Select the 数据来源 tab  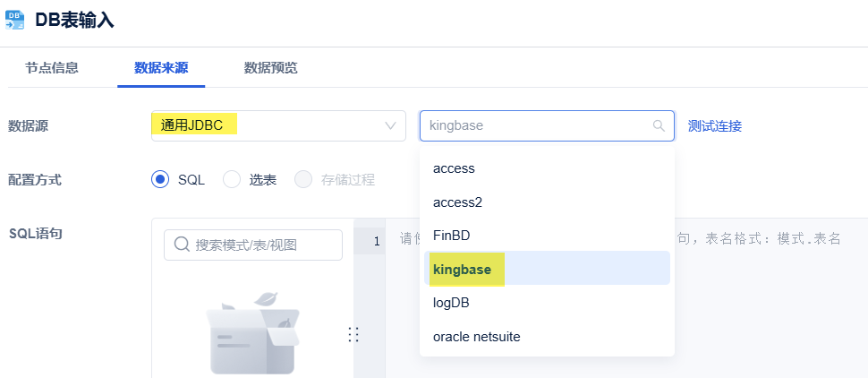(161, 68)
